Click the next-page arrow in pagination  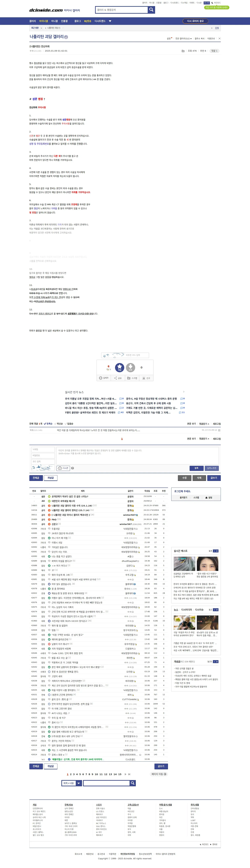pos(126,774)
